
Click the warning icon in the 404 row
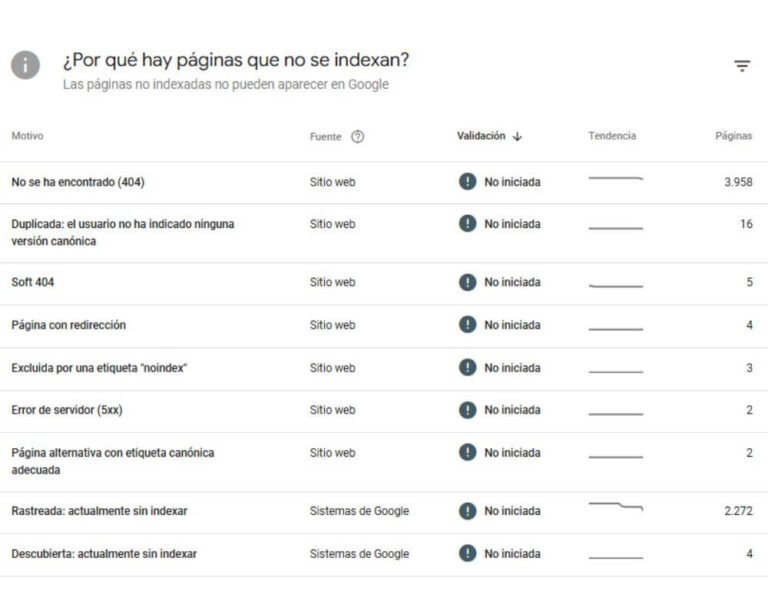pyautogui.click(x=467, y=182)
